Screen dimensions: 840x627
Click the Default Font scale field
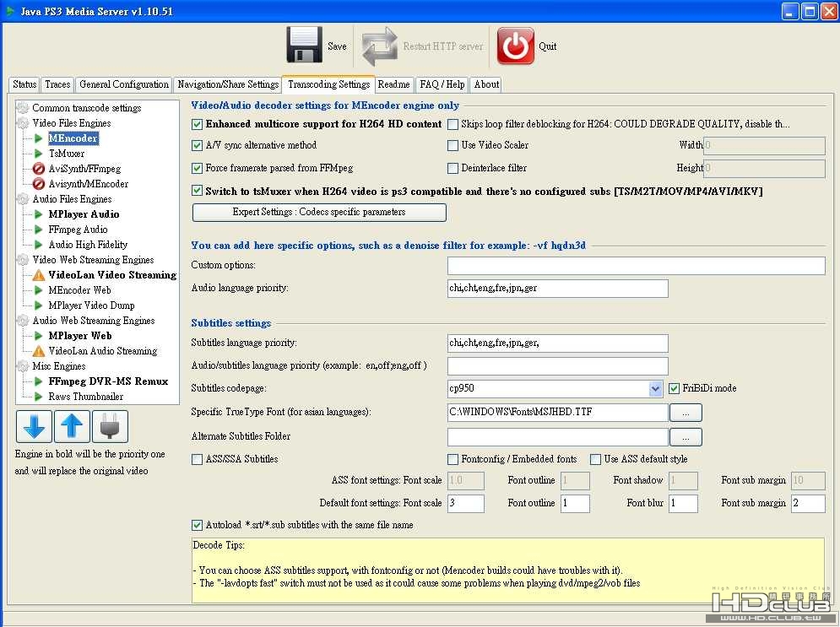point(465,503)
